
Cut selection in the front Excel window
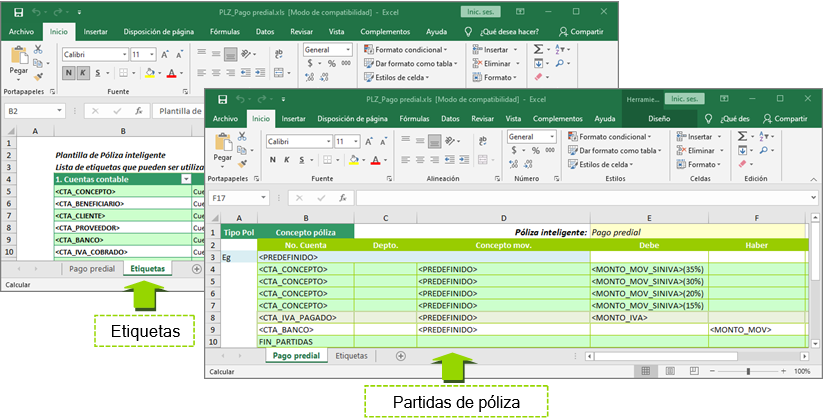point(242,137)
